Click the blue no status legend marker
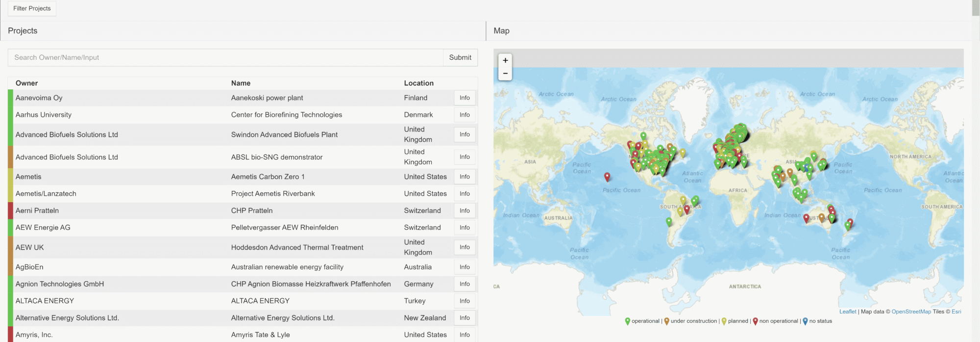 (x=805, y=321)
